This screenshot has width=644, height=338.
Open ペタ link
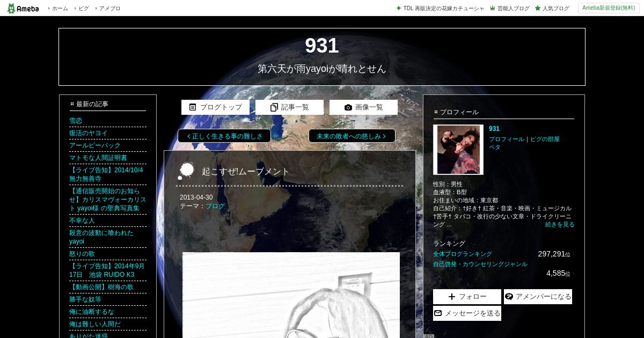[495, 147]
